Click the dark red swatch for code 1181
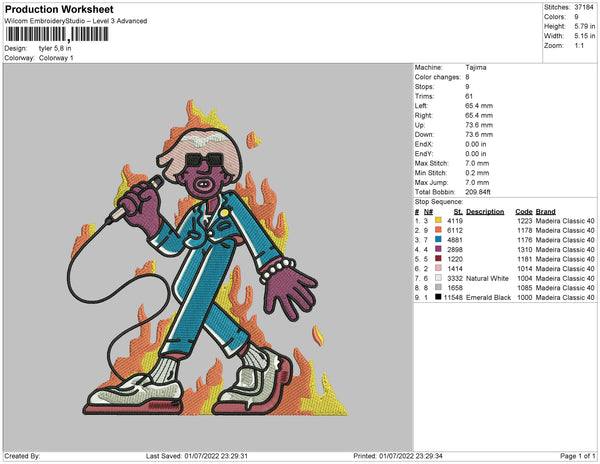This screenshot has height=464, width=600. pos(439,259)
